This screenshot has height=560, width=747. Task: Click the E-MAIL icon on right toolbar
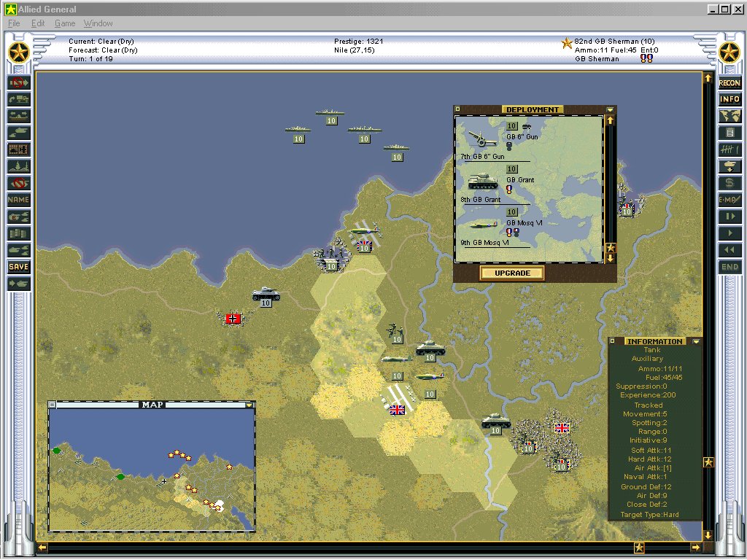tap(729, 200)
